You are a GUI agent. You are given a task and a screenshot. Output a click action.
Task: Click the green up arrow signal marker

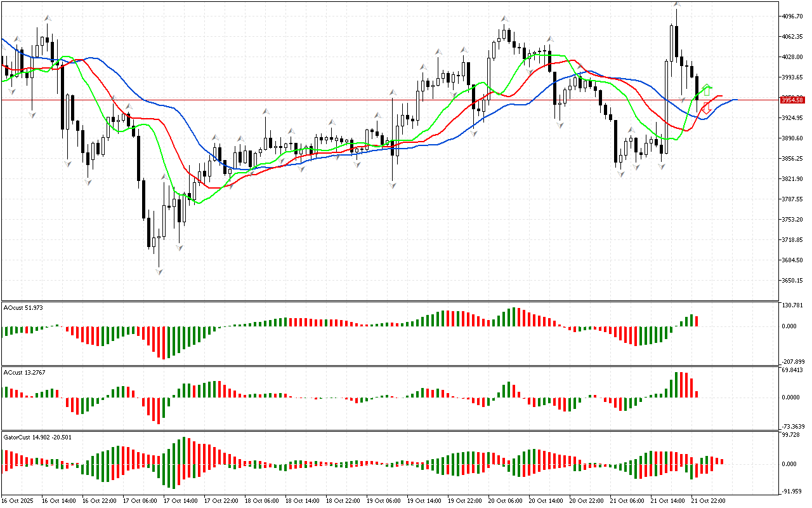(707, 90)
